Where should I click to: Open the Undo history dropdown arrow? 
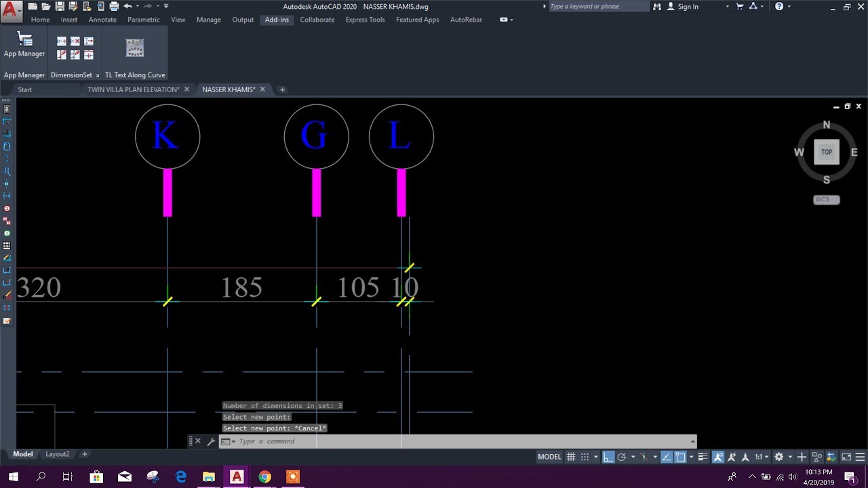pos(137,7)
